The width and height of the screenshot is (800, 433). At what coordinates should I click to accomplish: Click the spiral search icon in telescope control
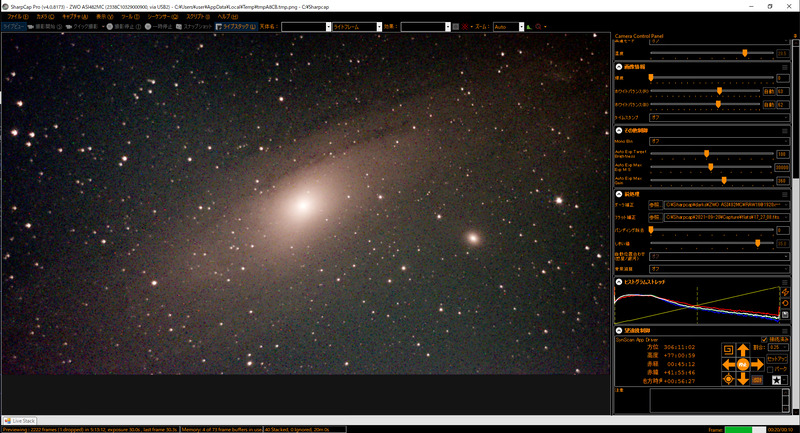point(729,350)
